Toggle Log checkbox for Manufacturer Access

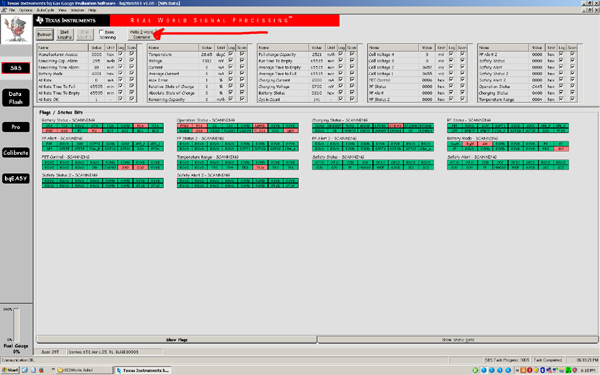click(x=121, y=54)
